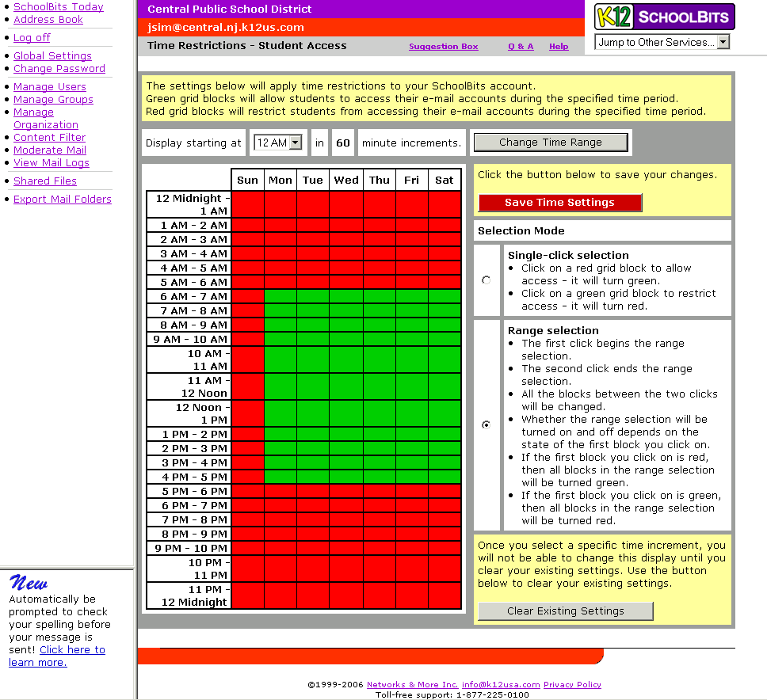Screen dimensions: 767x700
Task: Click the Fri column header
Action: pos(411,180)
